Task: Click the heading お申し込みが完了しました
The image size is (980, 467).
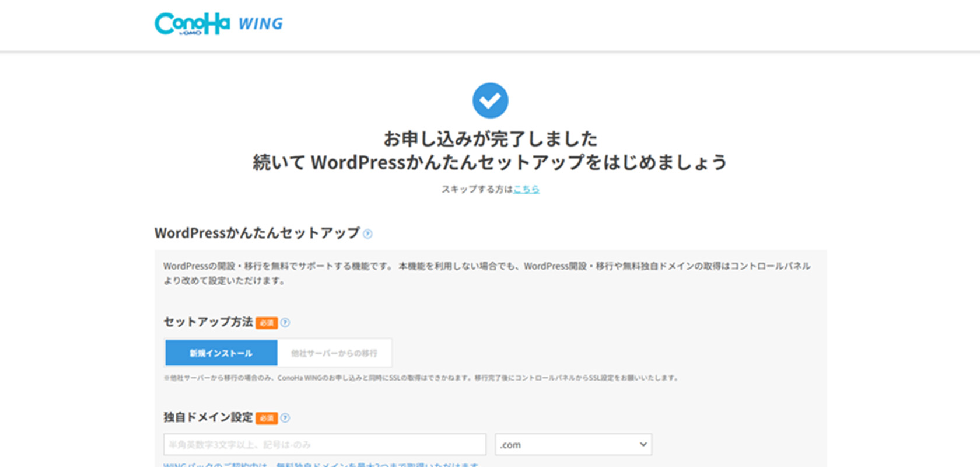Action: 490,139
